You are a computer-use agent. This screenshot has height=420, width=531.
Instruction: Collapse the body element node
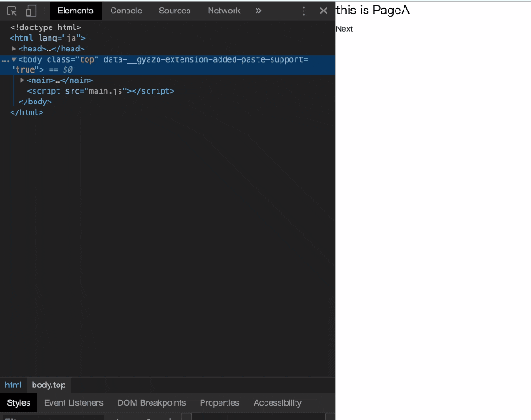pos(14,59)
